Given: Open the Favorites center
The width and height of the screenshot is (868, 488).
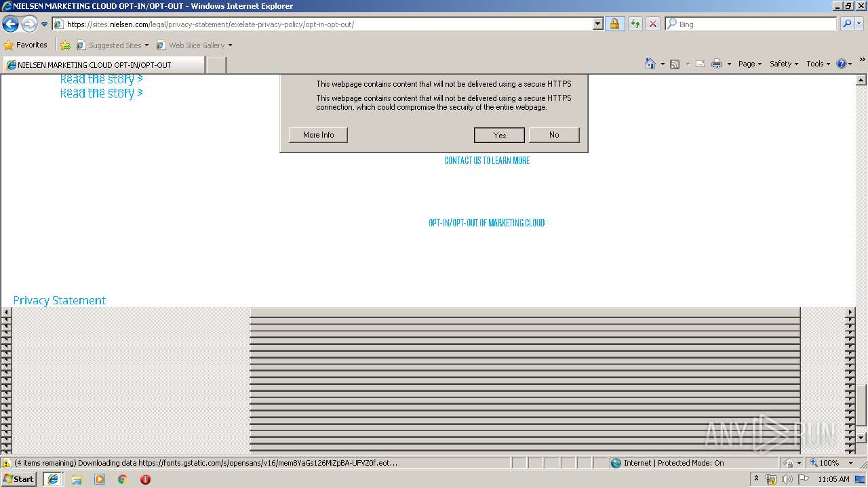Looking at the screenshot, I should (26, 45).
